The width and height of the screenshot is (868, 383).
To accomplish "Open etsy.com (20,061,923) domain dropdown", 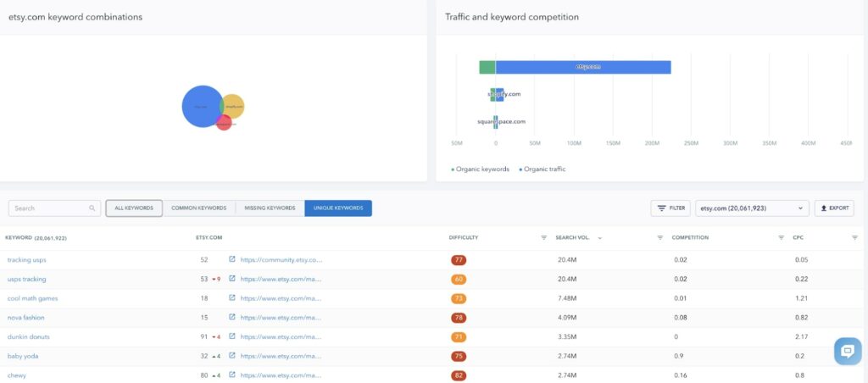I will point(752,208).
